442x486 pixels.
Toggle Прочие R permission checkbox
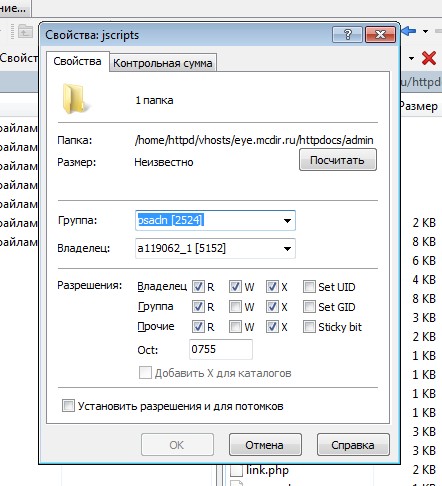(x=198, y=327)
